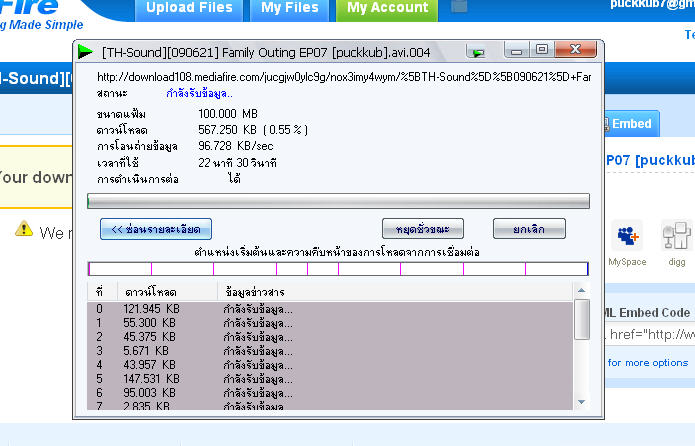This screenshot has width=695, height=446.
Task: Collapse details with the << ซ่อนรายละเอียด button
Action: pyautogui.click(x=156, y=229)
